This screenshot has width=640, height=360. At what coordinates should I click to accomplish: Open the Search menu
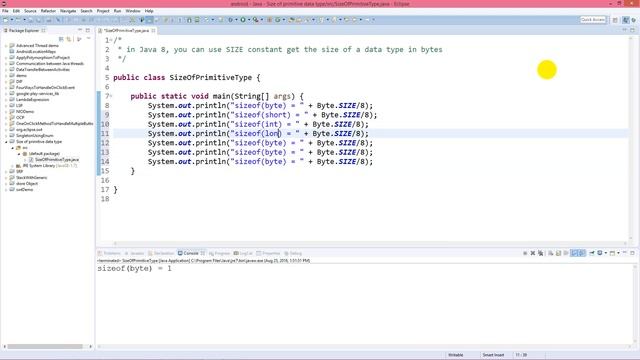click(x=86, y=11)
